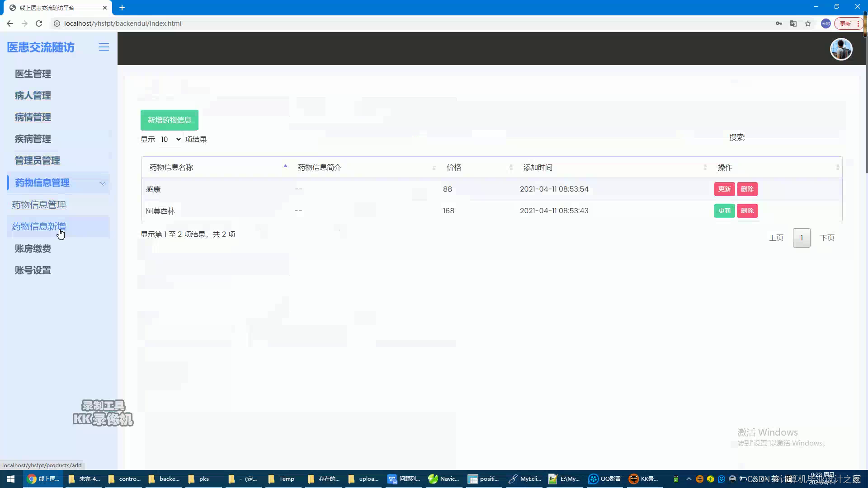Click the browser reload icon
Image resolution: width=868 pixels, height=488 pixels.
click(39, 23)
